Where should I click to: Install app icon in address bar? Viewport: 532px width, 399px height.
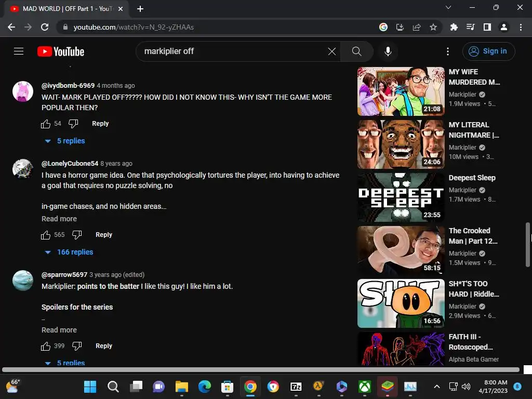click(x=400, y=27)
